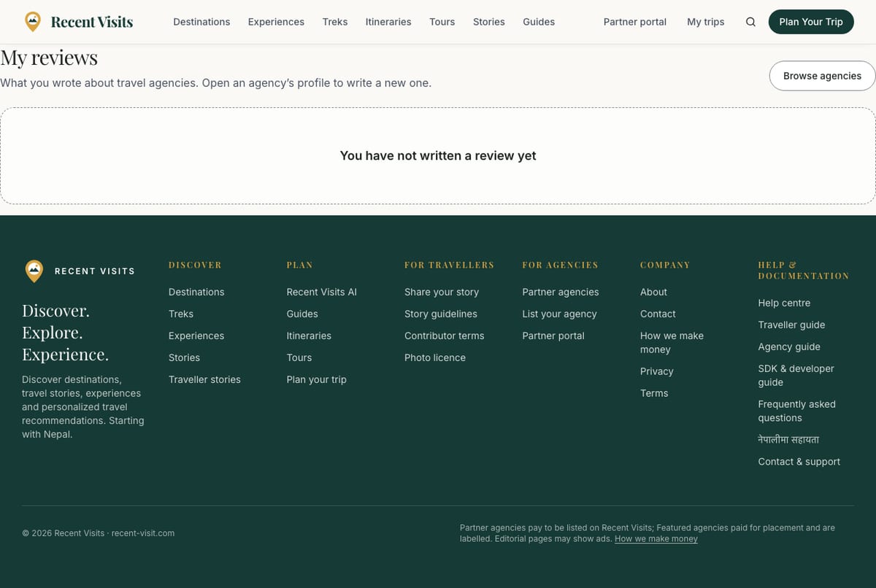
Task: Open Traveller stories footer link
Action: 204,379
